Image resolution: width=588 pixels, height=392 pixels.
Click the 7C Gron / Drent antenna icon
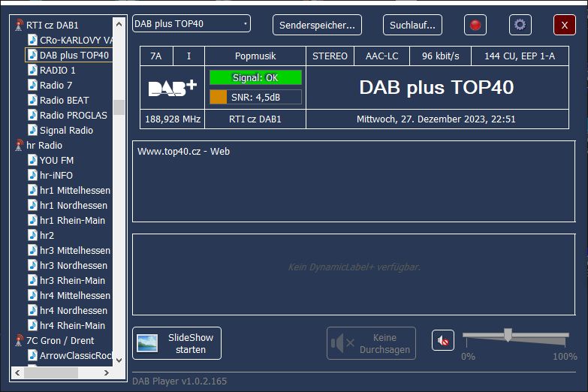coord(19,340)
